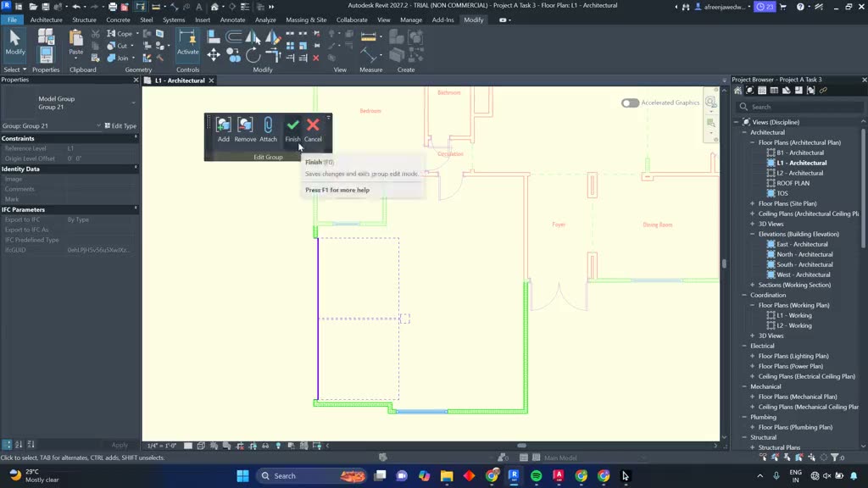Click the zoom navigation wheel icon in view
The height and width of the screenshot is (488, 868).
point(711,102)
